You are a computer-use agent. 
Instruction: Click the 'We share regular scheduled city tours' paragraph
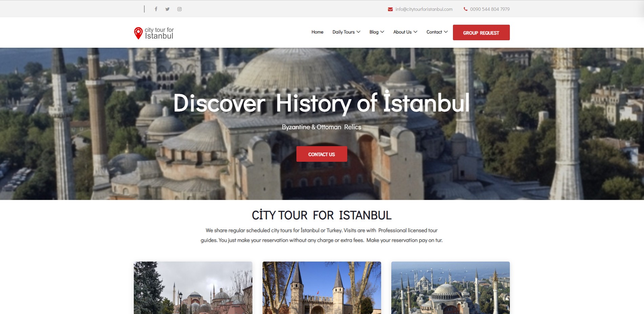pyautogui.click(x=321, y=235)
